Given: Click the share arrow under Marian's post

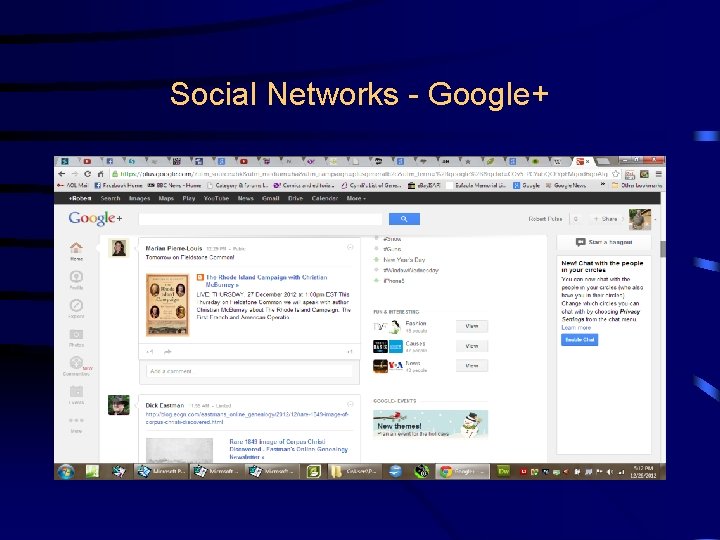Looking at the screenshot, I should pyautogui.click(x=168, y=352).
